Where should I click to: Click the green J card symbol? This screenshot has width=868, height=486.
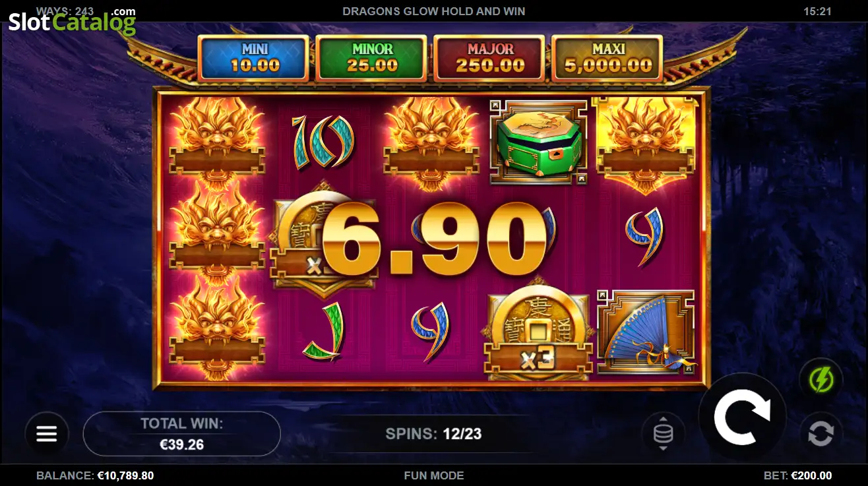point(324,332)
